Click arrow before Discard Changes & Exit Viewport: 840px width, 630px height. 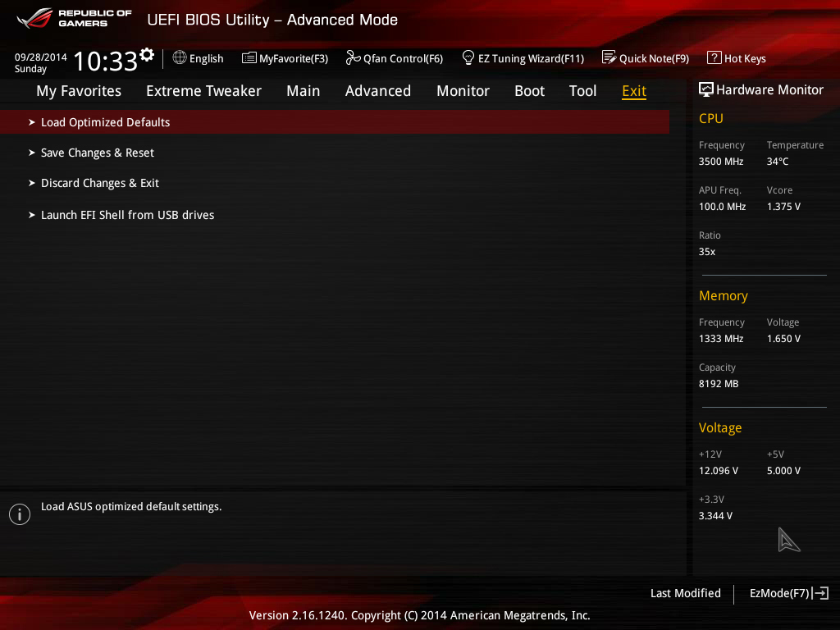(x=32, y=183)
